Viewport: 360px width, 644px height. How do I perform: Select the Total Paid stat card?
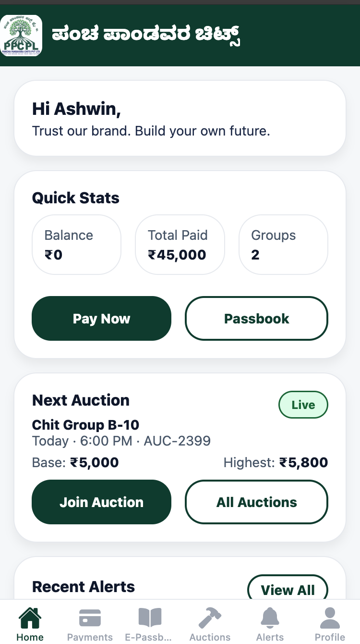tap(180, 245)
